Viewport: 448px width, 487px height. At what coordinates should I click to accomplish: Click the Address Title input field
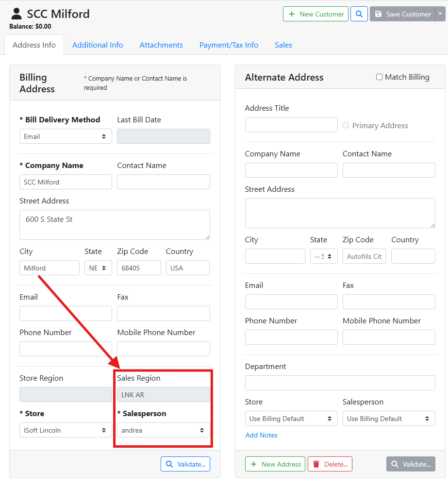coord(291,125)
